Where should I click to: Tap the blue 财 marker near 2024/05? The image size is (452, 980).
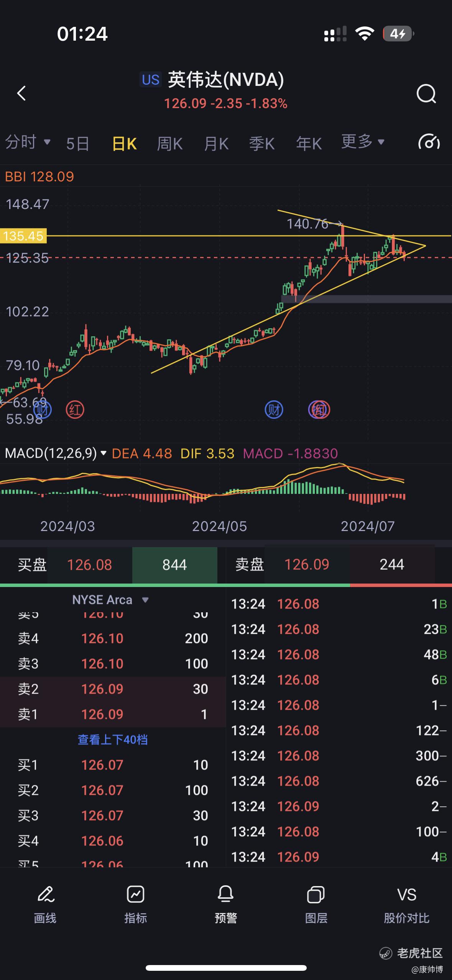point(274,410)
